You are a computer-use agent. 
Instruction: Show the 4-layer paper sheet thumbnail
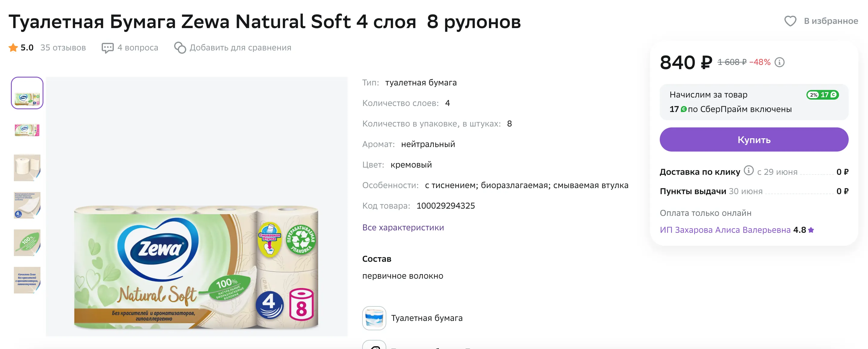click(27, 205)
